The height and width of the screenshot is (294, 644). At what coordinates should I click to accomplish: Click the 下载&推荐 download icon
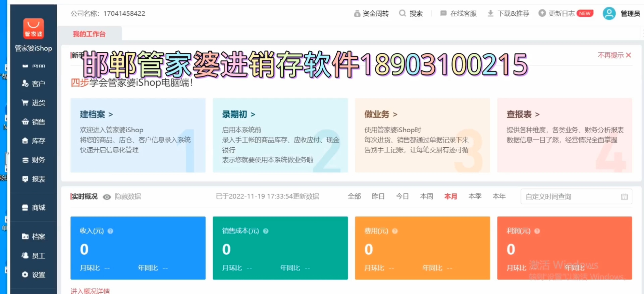tap(490, 13)
